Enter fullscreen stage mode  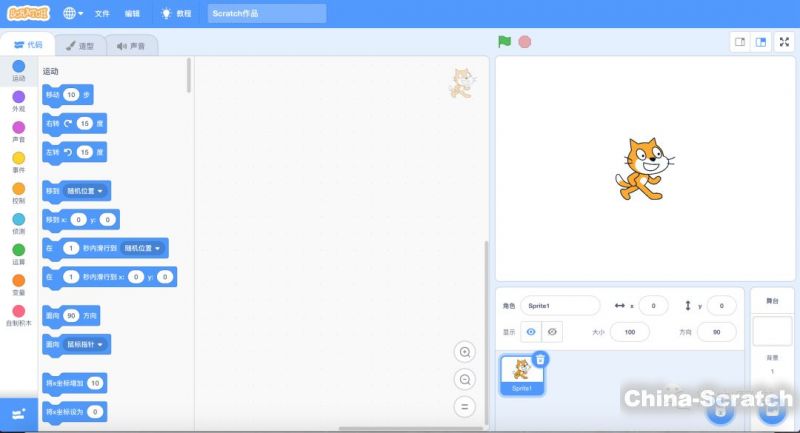point(784,42)
